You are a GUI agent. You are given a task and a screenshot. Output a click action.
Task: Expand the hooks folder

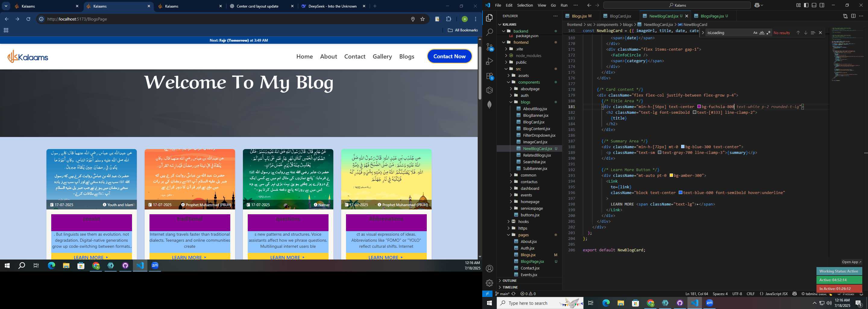tap(508, 221)
